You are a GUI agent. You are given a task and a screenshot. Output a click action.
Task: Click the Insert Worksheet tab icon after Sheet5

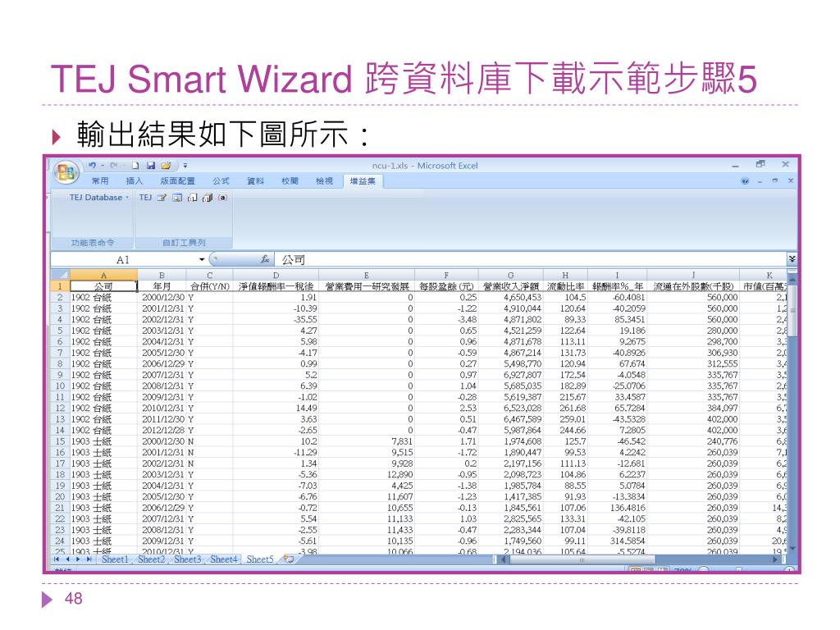[290, 559]
